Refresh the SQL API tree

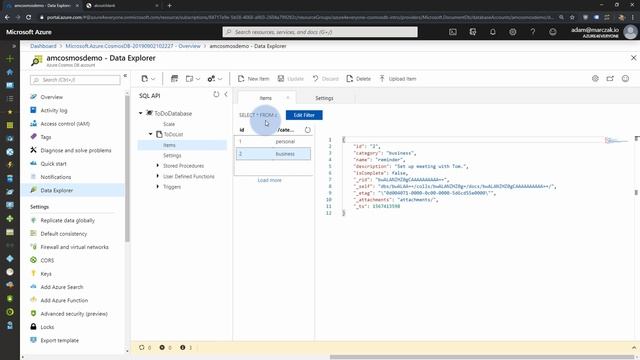click(216, 94)
